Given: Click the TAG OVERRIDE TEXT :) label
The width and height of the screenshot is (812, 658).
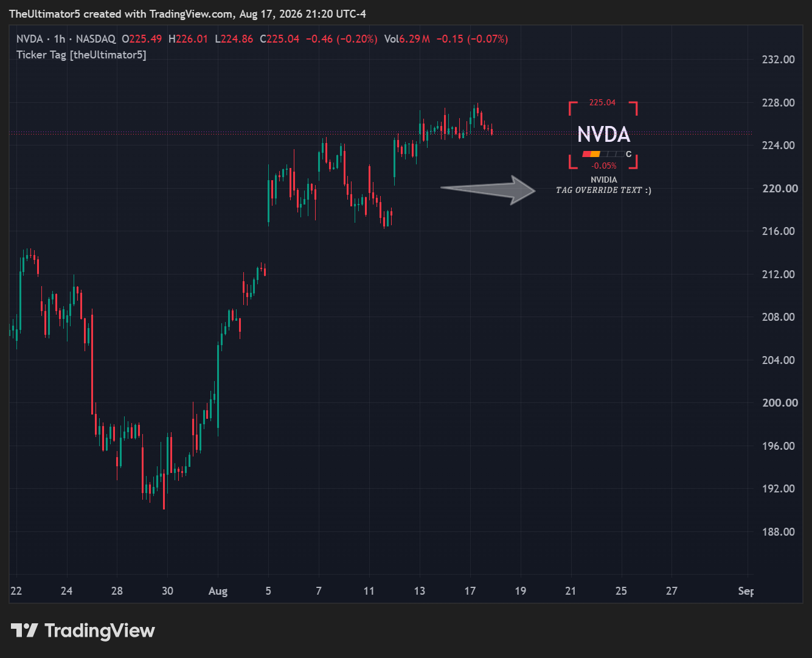Looking at the screenshot, I should (x=603, y=190).
